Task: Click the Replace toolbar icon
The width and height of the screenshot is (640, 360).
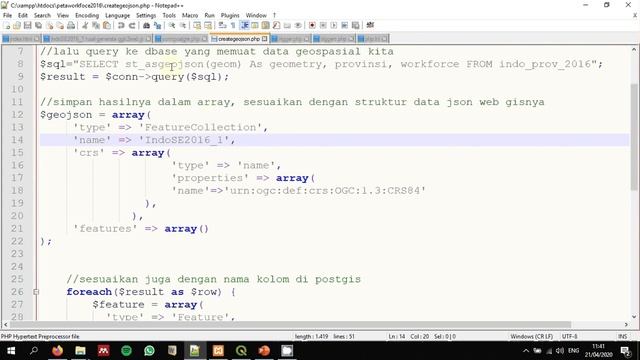Action: 157,25
